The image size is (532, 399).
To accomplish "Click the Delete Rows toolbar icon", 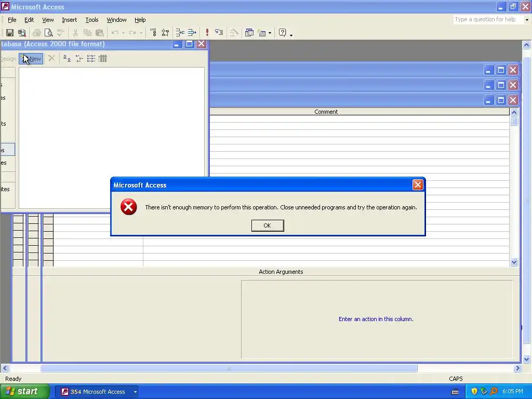I will click(192, 33).
